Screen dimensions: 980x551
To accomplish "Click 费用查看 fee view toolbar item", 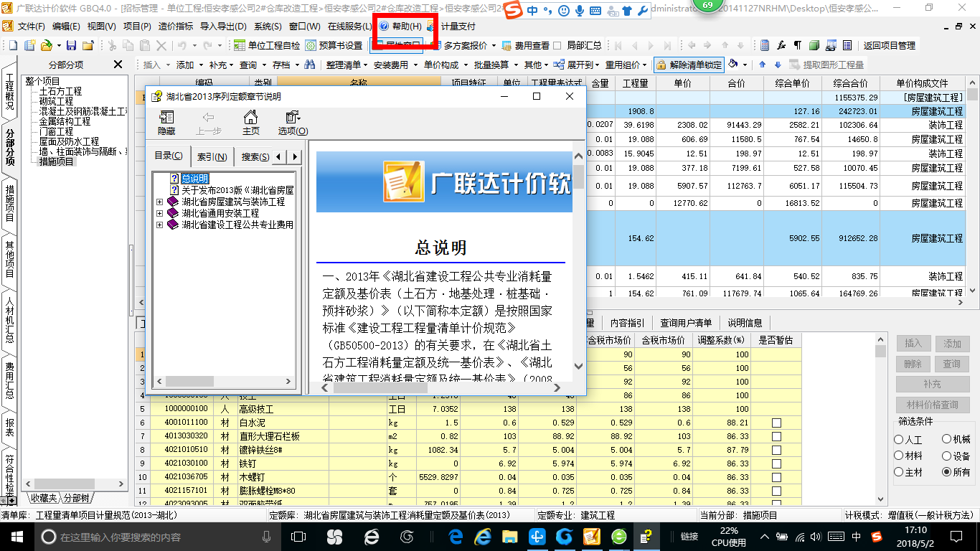I will click(x=525, y=45).
